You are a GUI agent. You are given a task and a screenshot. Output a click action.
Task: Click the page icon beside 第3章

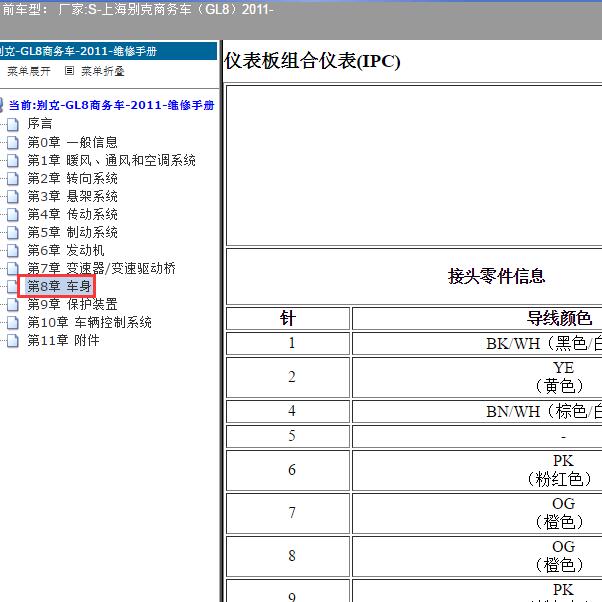coord(13,197)
